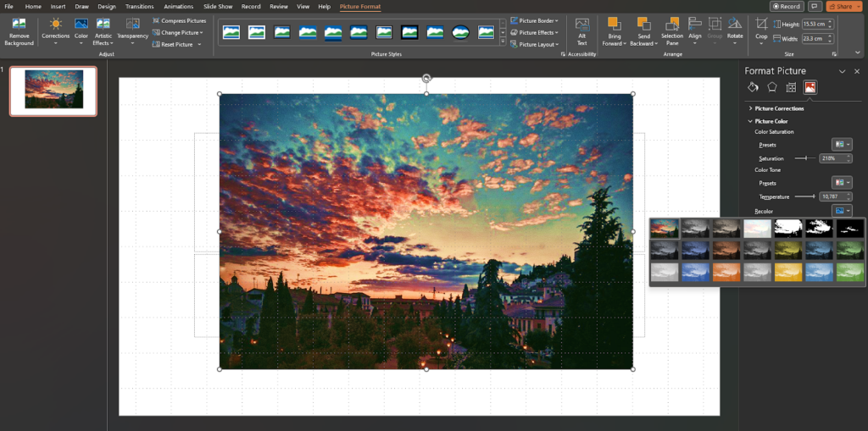
Task: Select slide 1 thumbnail in the slide panel
Action: [53, 90]
